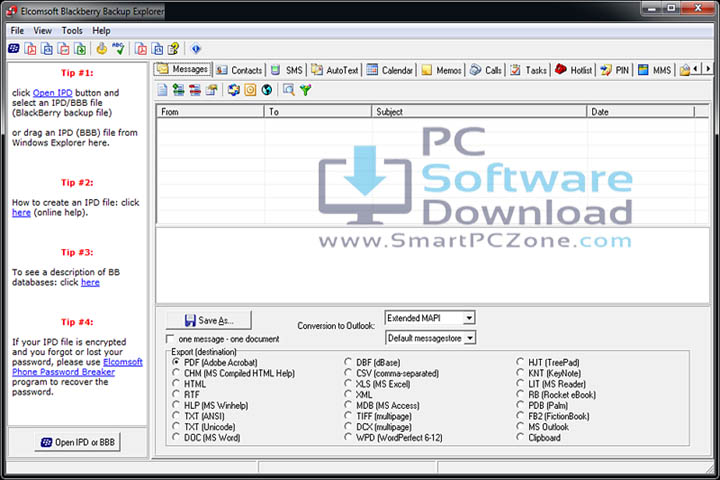Select DOC (MS Word) export option

point(176,437)
